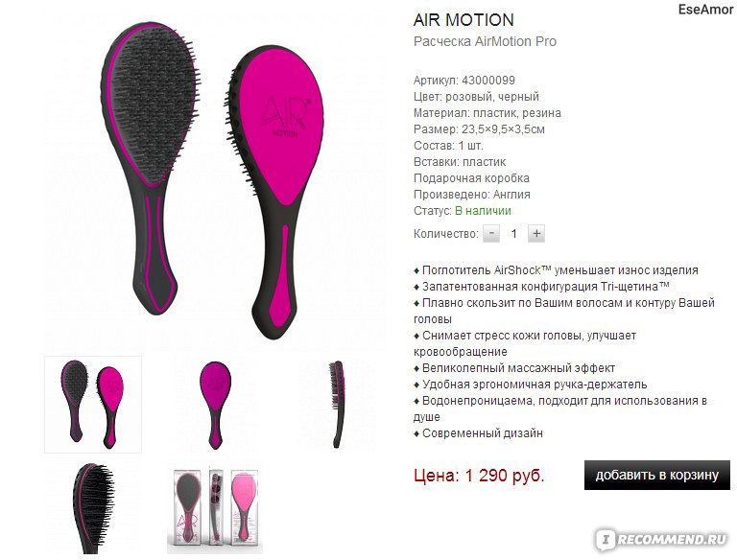
Task: Click the green 'В наличии' status text
Action: click(483, 211)
